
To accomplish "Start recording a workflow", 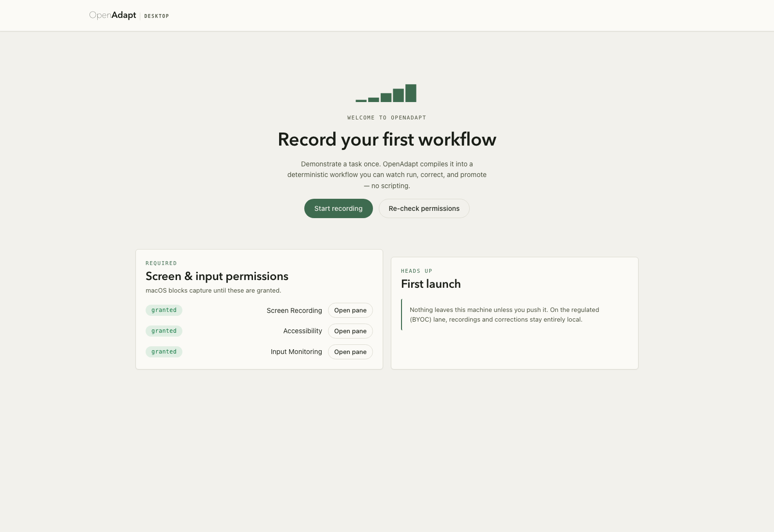I will tap(339, 208).
